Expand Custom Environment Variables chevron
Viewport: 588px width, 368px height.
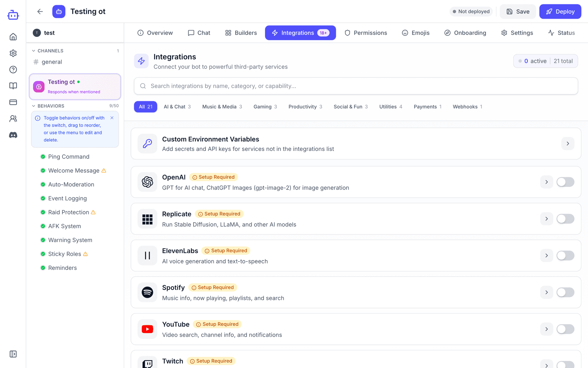click(x=568, y=144)
